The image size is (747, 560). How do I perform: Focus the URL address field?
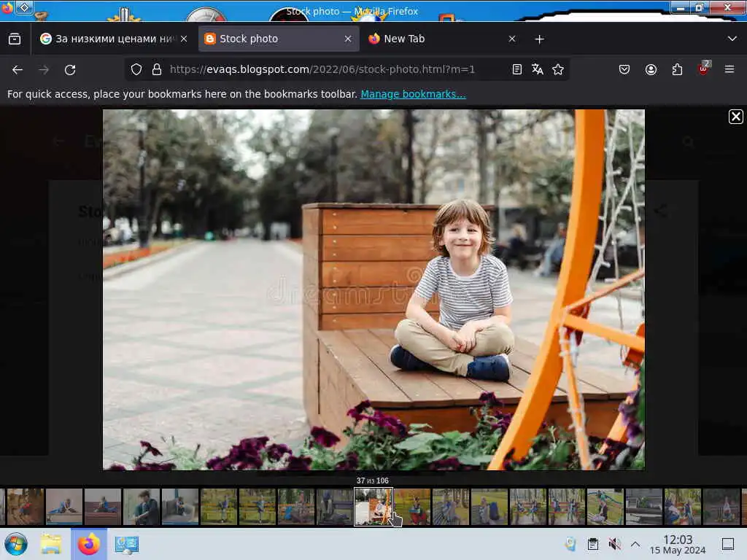point(322,69)
